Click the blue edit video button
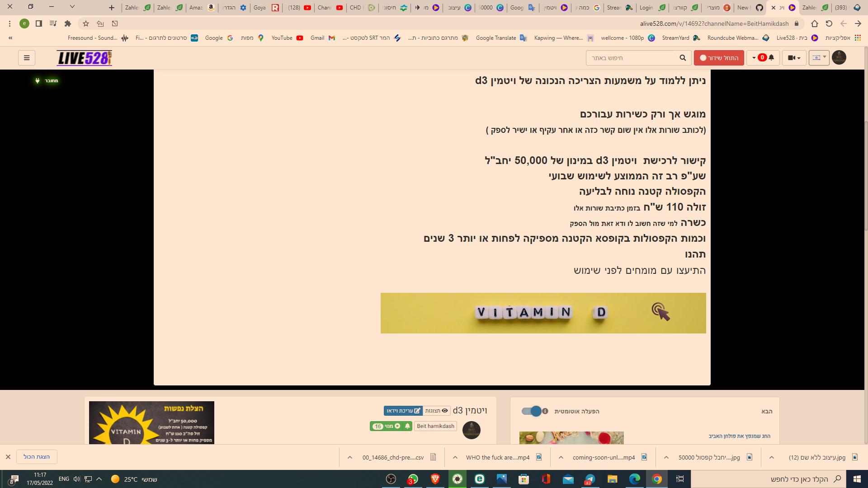This screenshot has height=488, width=868. pyautogui.click(x=403, y=411)
